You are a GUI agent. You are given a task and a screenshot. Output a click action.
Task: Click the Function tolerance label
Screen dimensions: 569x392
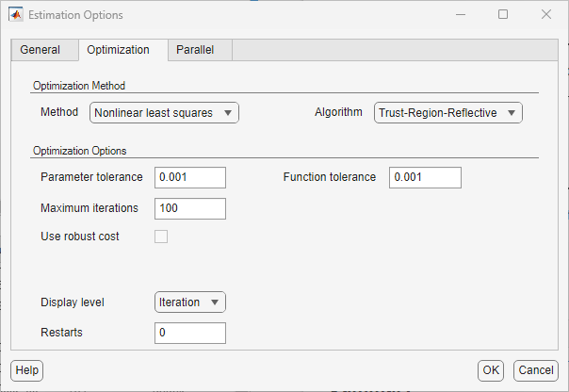tap(330, 177)
